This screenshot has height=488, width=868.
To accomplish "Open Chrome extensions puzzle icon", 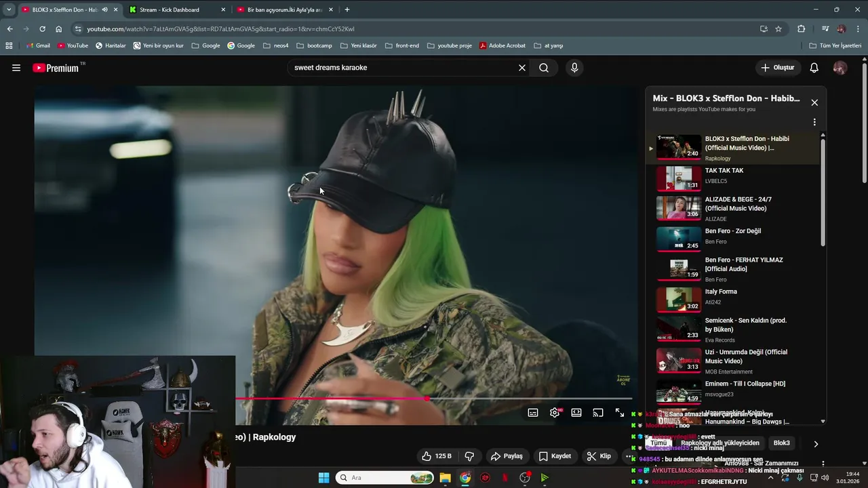I will pos(802,29).
